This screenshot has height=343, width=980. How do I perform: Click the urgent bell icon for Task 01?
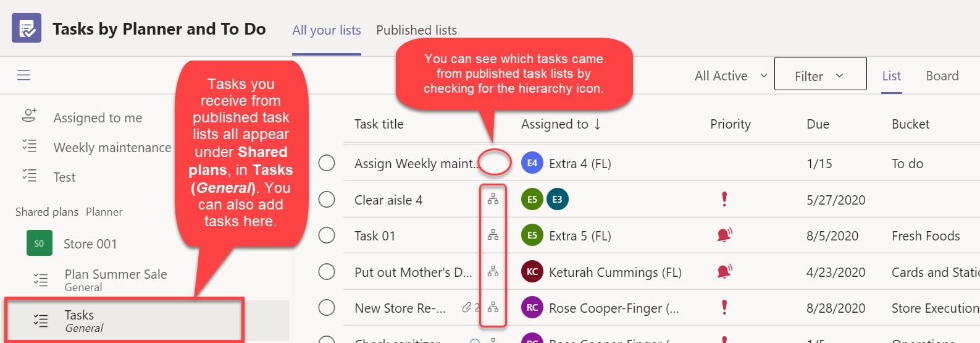(724, 235)
